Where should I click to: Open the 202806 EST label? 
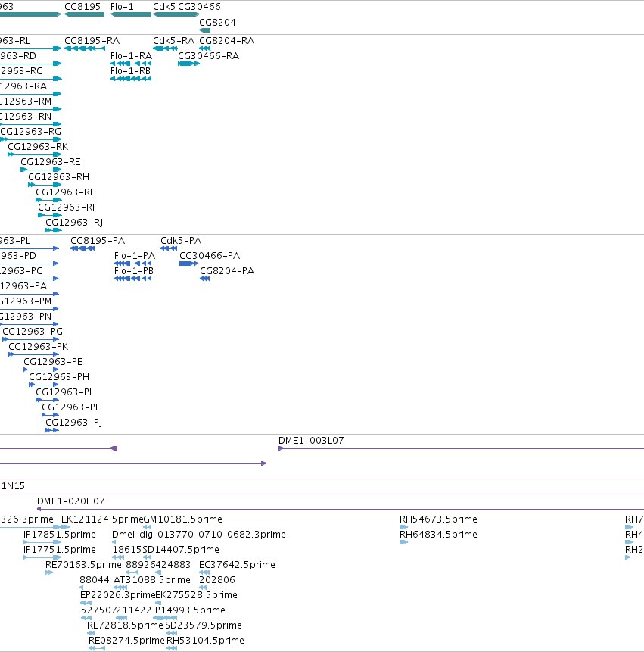click(x=217, y=580)
